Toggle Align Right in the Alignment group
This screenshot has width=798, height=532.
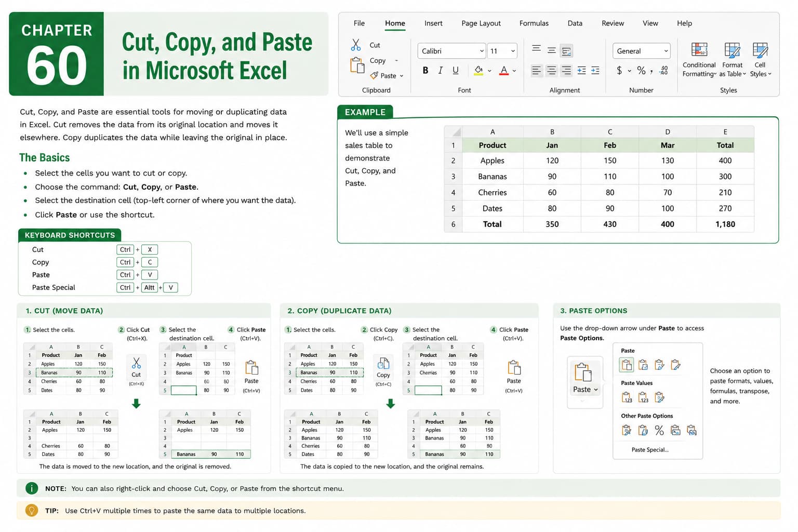(566, 70)
